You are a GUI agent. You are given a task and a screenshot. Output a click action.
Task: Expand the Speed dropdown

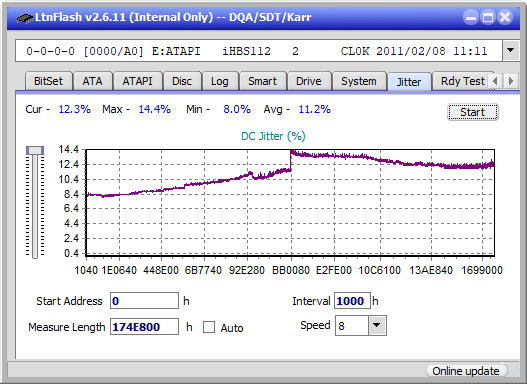pos(377,325)
